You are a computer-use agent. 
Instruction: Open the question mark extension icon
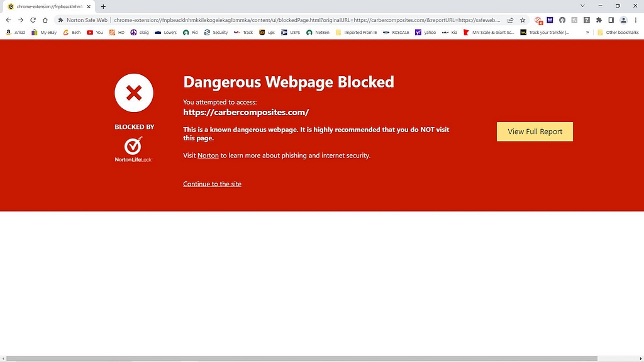coord(587,20)
